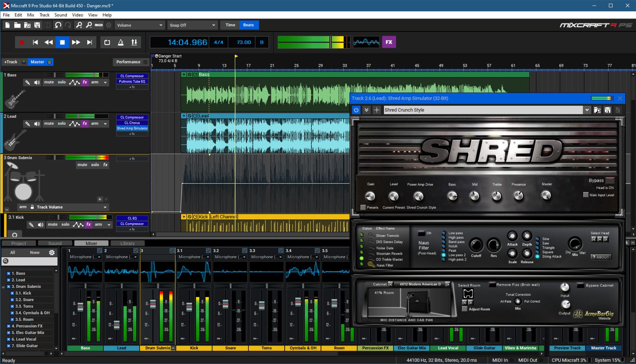Enable the Adjust Room checkbox
Image resolution: width=636 pixels, height=364 pixels.
pos(465,309)
